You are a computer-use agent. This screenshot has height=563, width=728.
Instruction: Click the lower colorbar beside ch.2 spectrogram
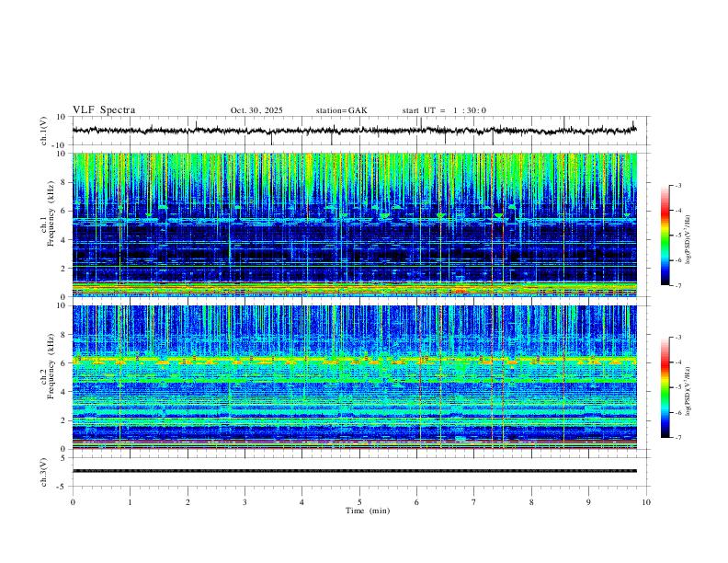[x=665, y=387]
